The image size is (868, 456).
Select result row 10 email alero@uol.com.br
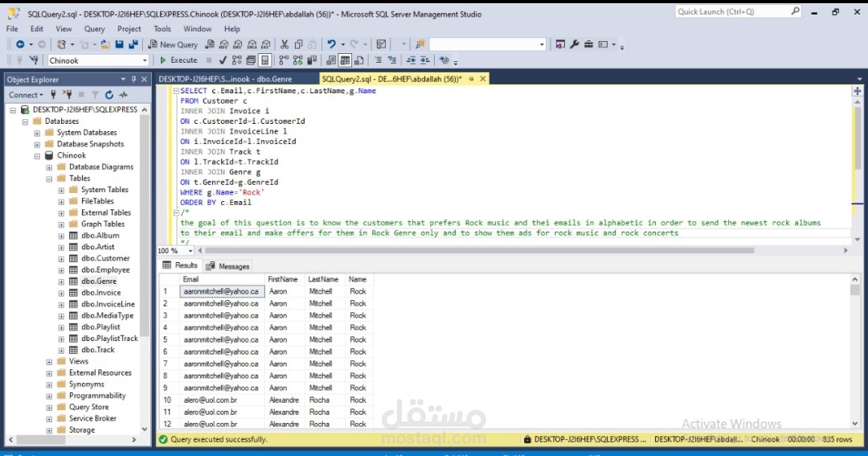(x=222, y=400)
